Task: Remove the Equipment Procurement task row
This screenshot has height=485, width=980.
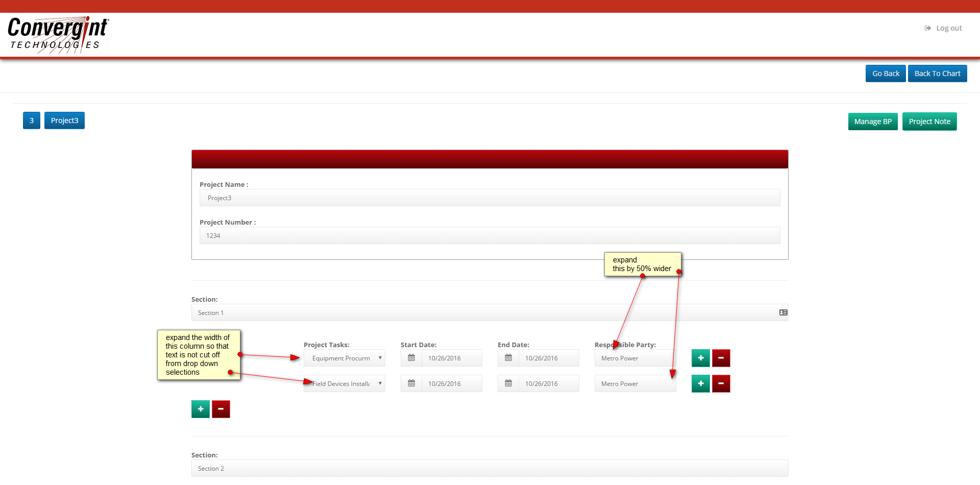Action: (721, 358)
